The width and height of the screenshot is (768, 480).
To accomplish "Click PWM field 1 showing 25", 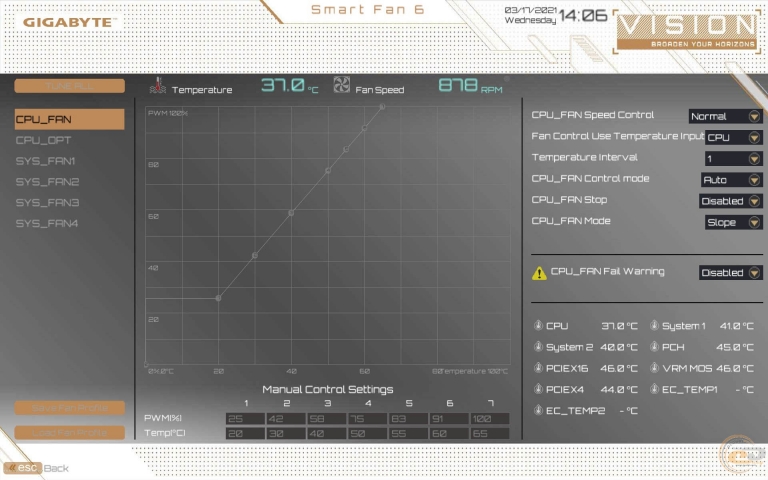I will [x=245, y=419].
